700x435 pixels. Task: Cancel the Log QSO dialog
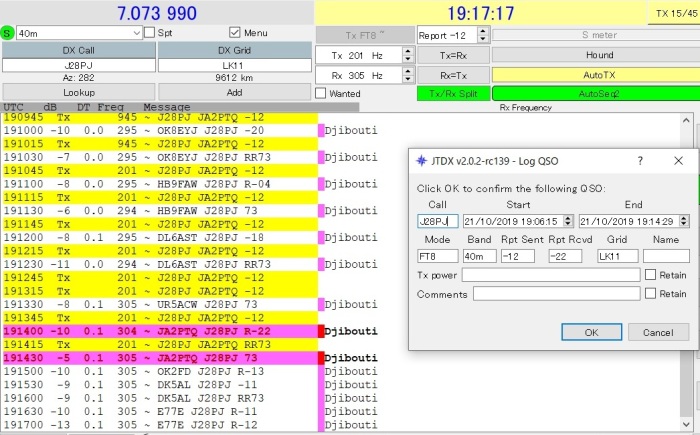(658, 332)
